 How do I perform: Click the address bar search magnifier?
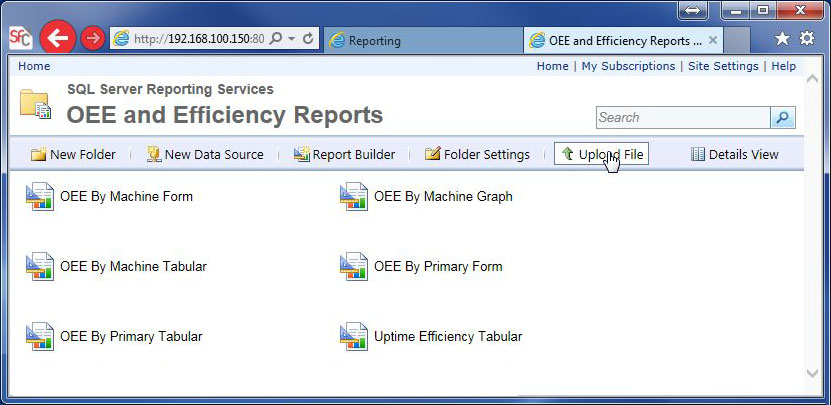[276, 39]
